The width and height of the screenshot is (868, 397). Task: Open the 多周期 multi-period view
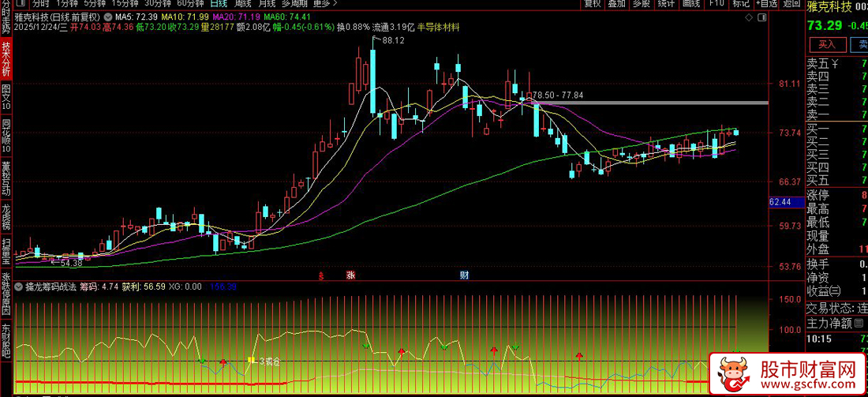pyautogui.click(x=295, y=3)
